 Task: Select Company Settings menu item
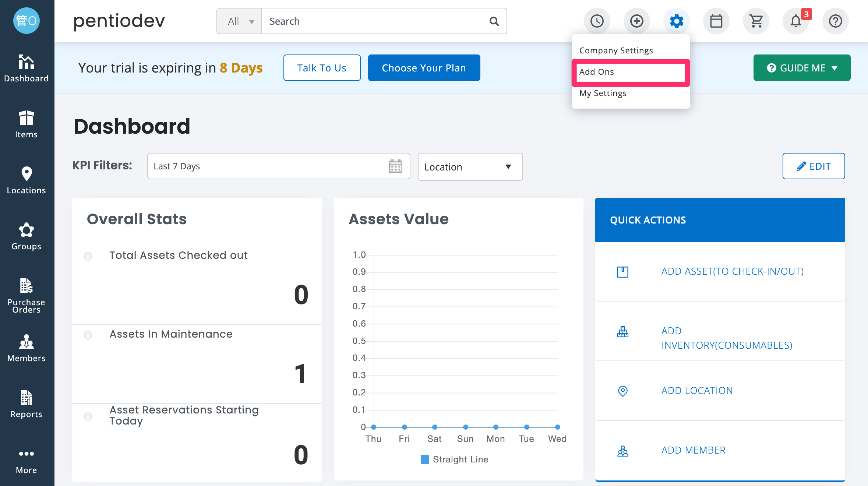click(616, 50)
